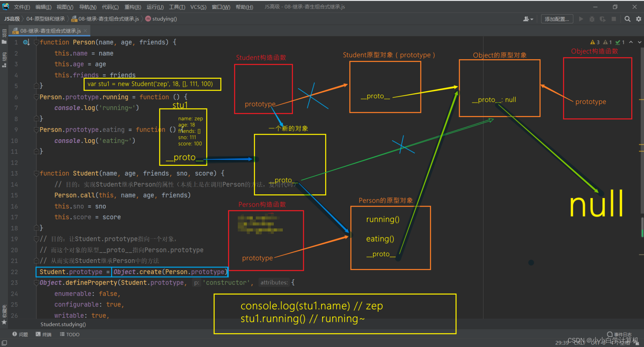Viewport: 644px width, 347px height.
Task: Collapse Person function at line 1
Action: 36,42
